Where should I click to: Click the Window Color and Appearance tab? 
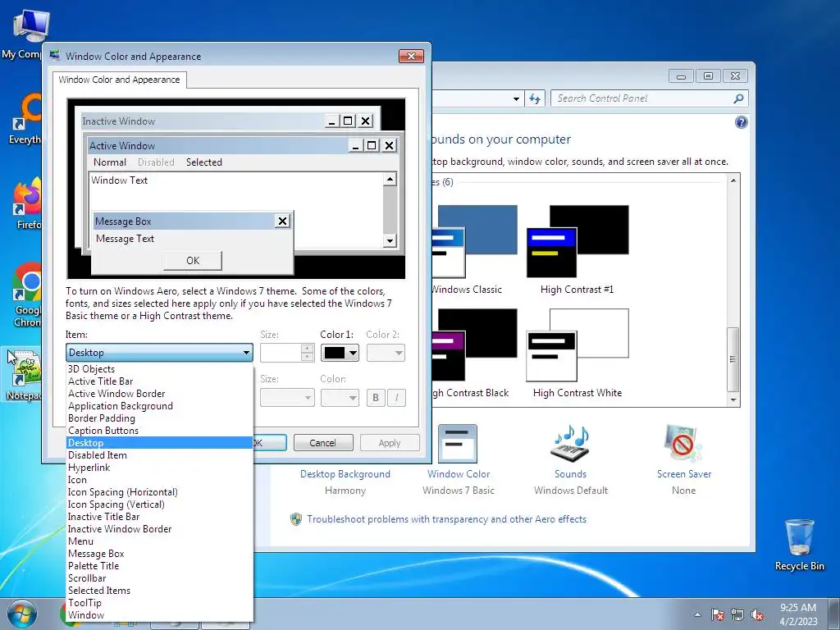120,80
